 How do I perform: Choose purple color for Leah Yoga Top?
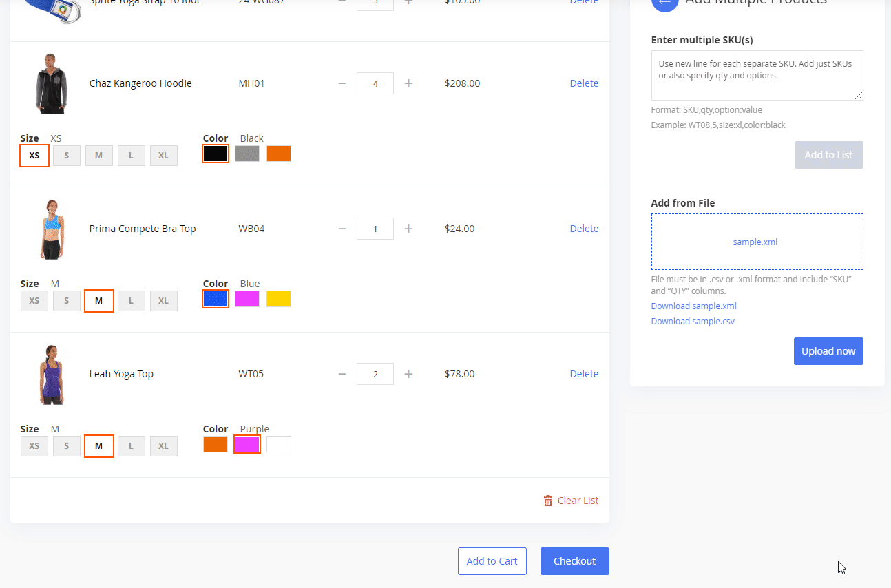(x=247, y=444)
